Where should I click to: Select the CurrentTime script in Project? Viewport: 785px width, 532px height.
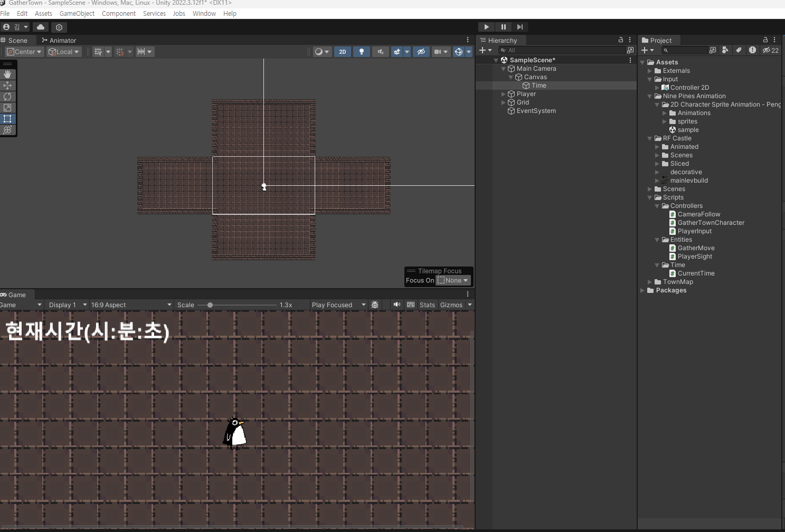click(x=696, y=273)
